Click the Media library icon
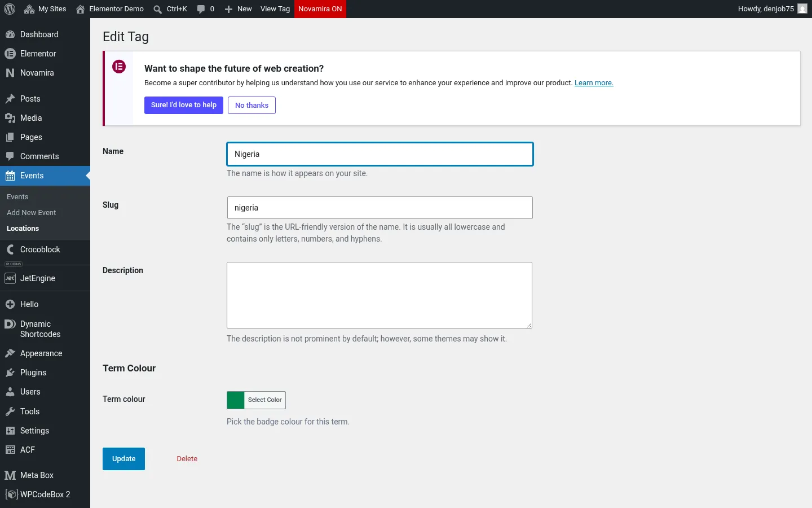This screenshot has height=508, width=812. [x=10, y=118]
